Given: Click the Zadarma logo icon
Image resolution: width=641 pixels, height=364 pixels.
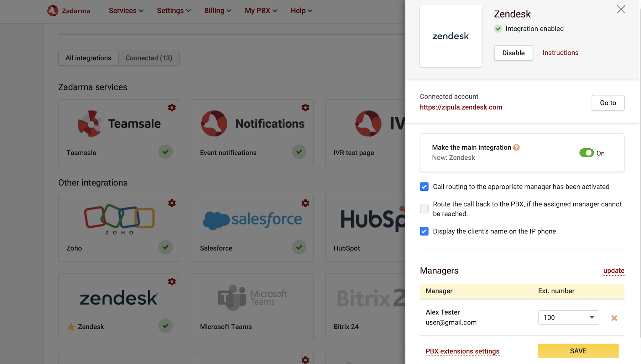Looking at the screenshot, I should click(53, 11).
